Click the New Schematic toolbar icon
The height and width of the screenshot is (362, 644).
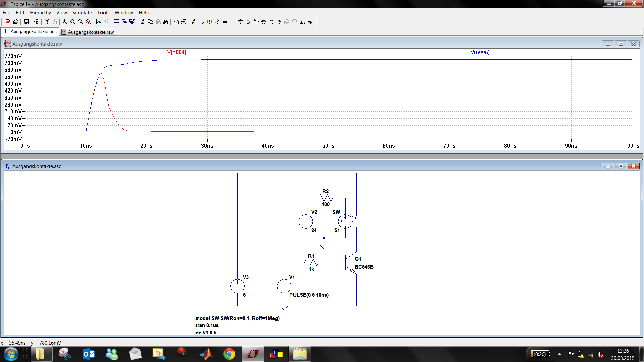[x=8, y=22]
